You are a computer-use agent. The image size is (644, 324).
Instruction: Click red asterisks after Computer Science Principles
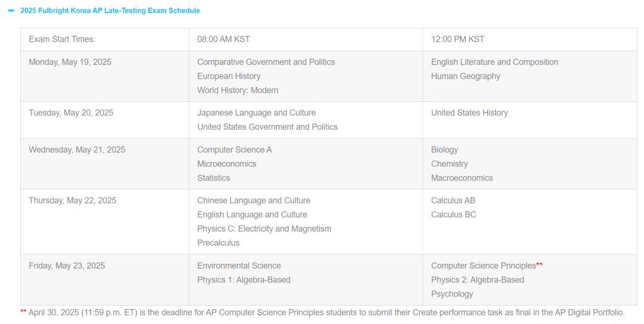click(539, 264)
